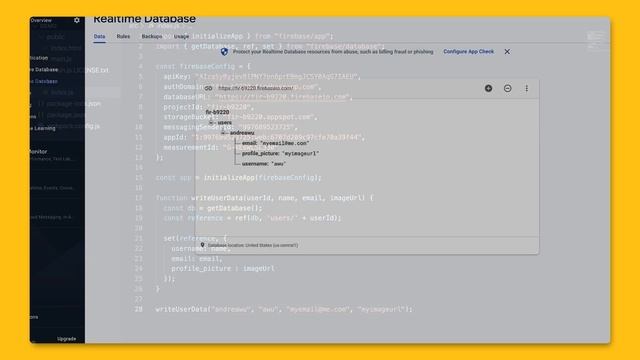Select the email "myemail@me.com" entry
The height and width of the screenshot is (360, 640).
tap(276, 143)
